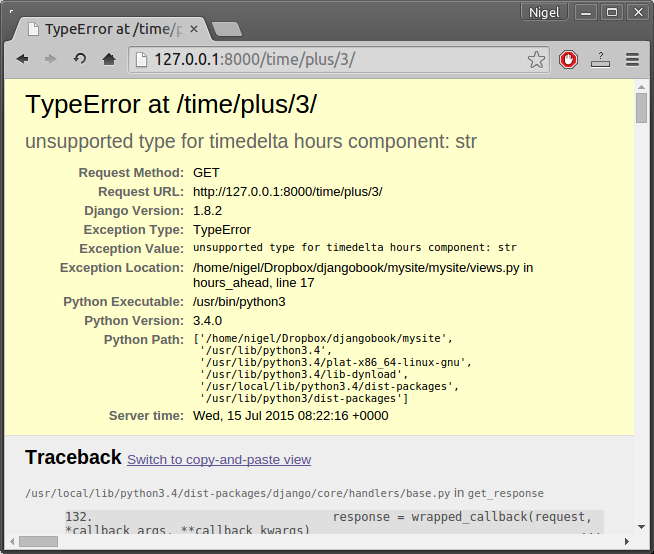Screen dimensions: 654x554
Task: Click the 'Server time:' label
Action: [146, 416]
